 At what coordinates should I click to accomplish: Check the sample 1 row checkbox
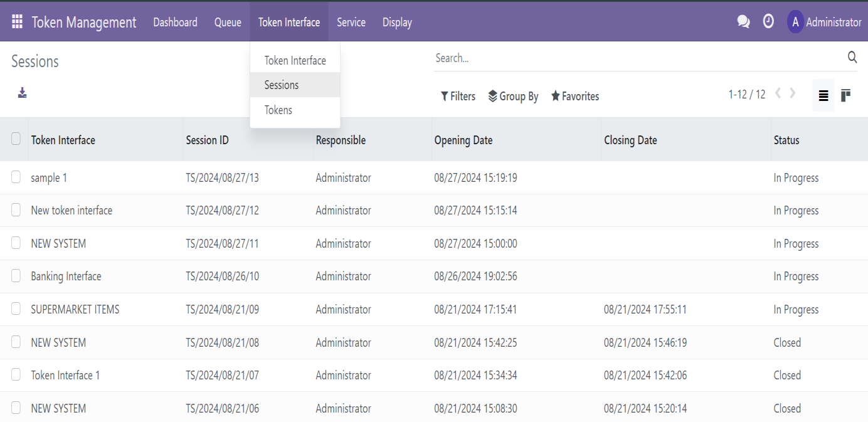[x=16, y=177]
